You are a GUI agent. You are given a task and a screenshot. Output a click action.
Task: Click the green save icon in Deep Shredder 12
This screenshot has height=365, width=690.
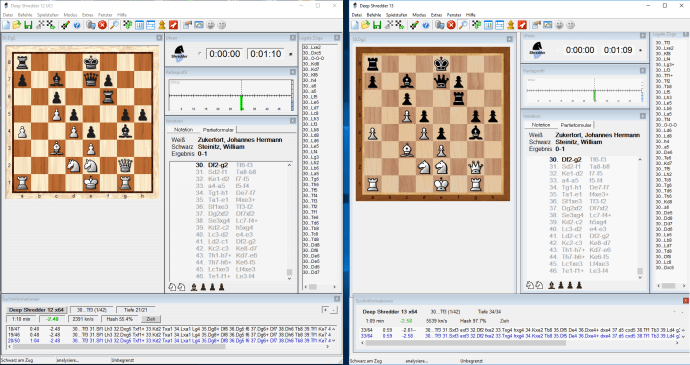pyautogui.click(x=28, y=25)
